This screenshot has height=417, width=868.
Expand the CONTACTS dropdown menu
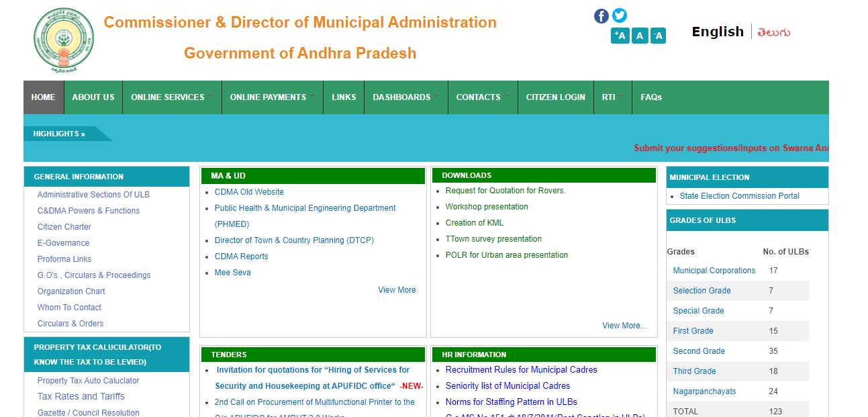483,97
